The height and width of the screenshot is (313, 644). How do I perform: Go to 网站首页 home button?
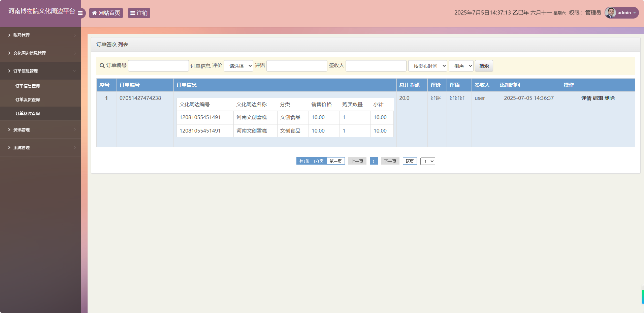tap(106, 13)
